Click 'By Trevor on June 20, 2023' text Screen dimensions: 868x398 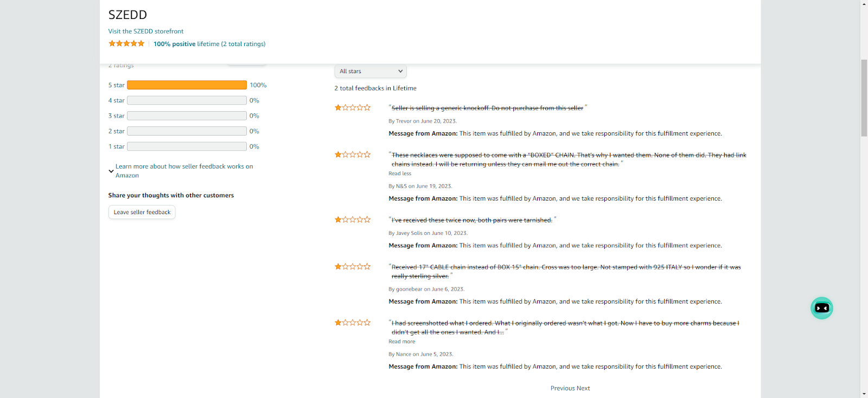pos(423,121)
